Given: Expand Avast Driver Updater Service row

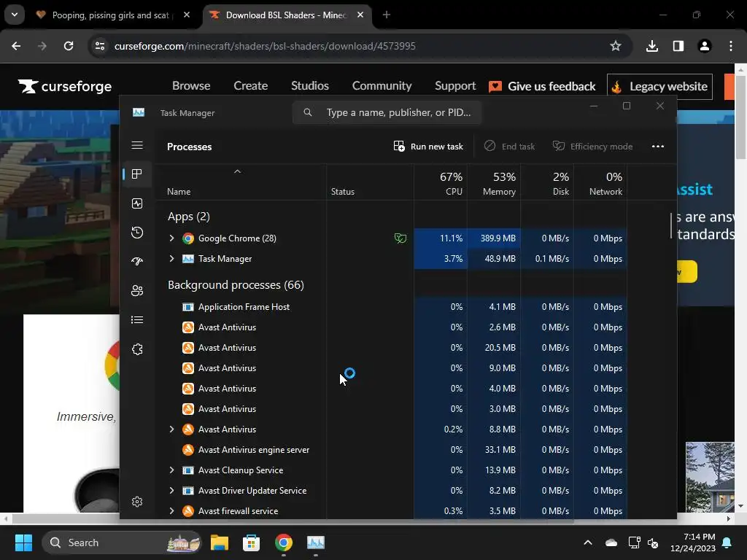Looking at the screenshot, I should pos(171,491).
